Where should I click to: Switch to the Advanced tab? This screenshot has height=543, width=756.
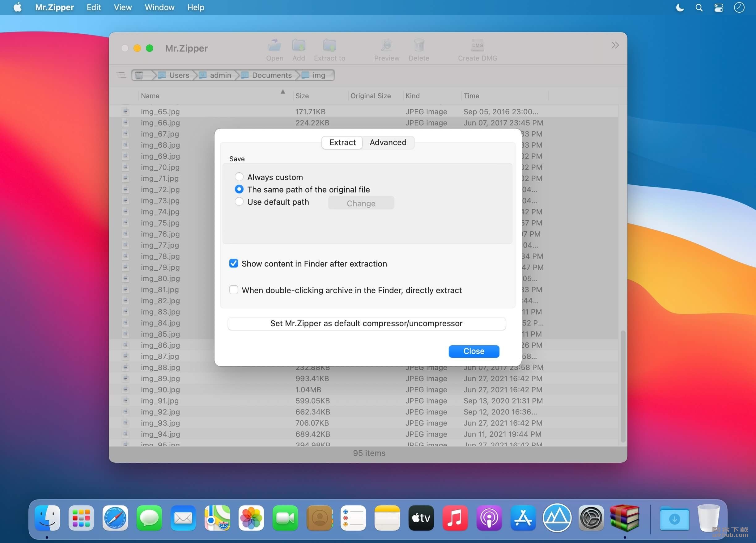(388, 143)
